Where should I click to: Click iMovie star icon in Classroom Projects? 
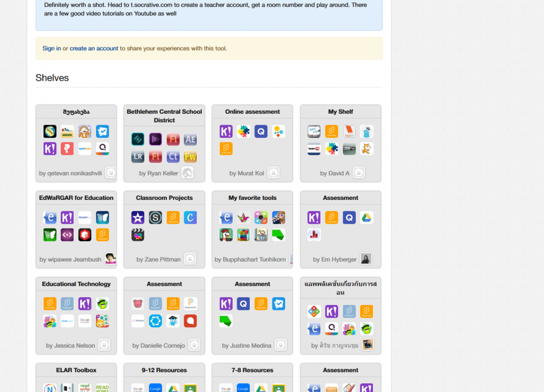[138, 218]
